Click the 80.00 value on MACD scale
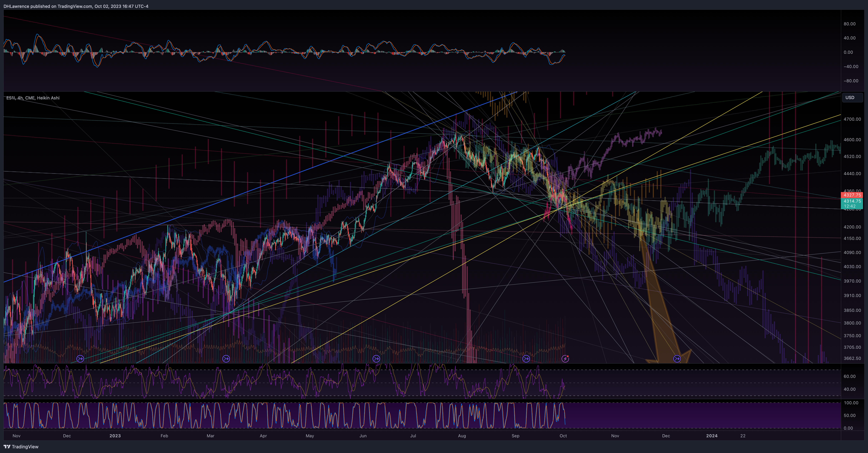 (x=849, y=24)
